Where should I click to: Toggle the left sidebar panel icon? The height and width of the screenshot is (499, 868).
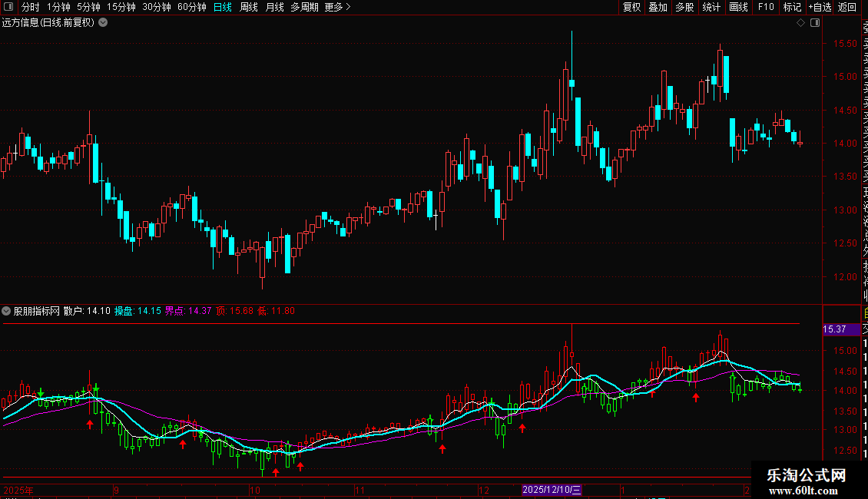click(8, 7)
